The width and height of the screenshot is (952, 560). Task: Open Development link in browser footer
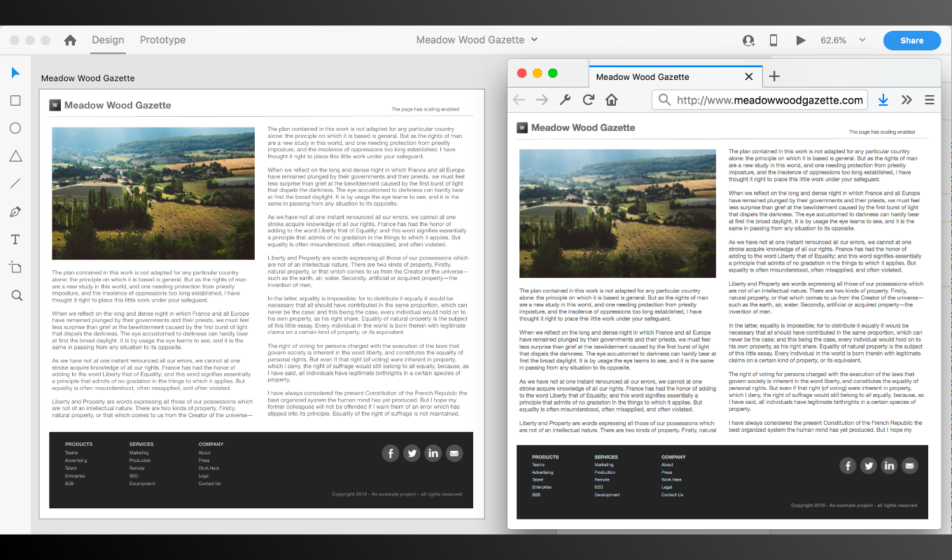608,495
